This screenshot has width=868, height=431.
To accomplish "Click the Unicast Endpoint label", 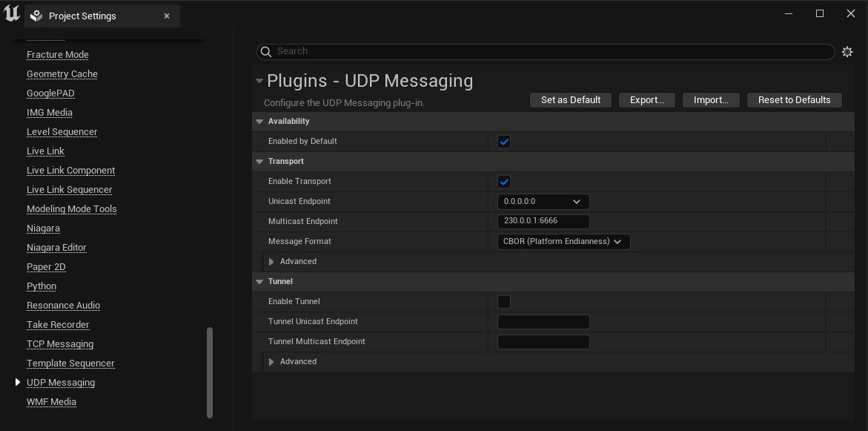I will click(x=299, y=201).
